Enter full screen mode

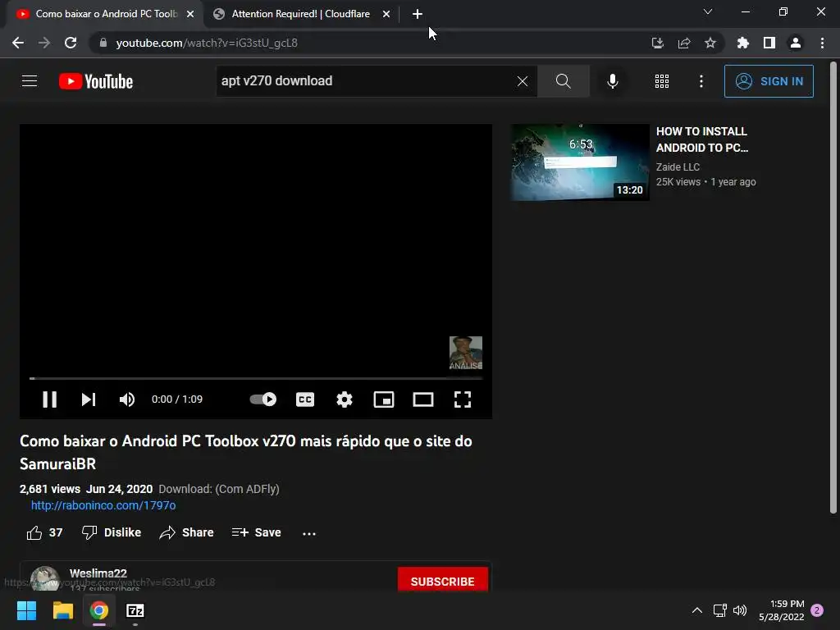(463, 399)
